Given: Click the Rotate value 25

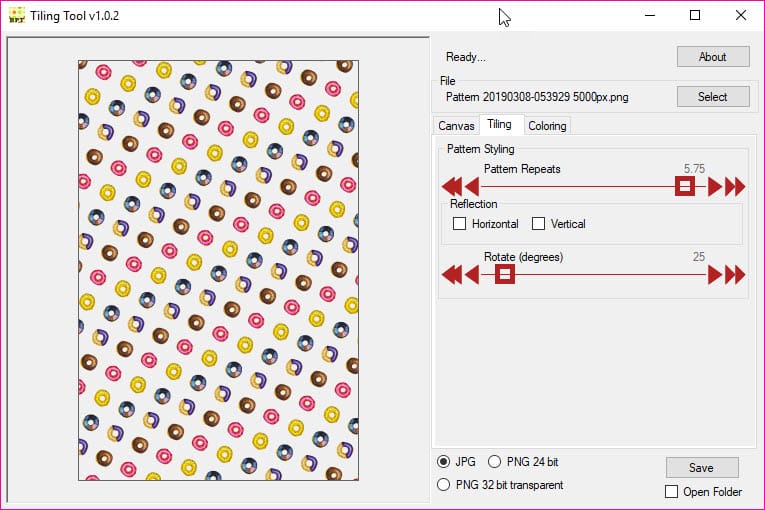Looking at the screenshot, I should click(699, 257).
